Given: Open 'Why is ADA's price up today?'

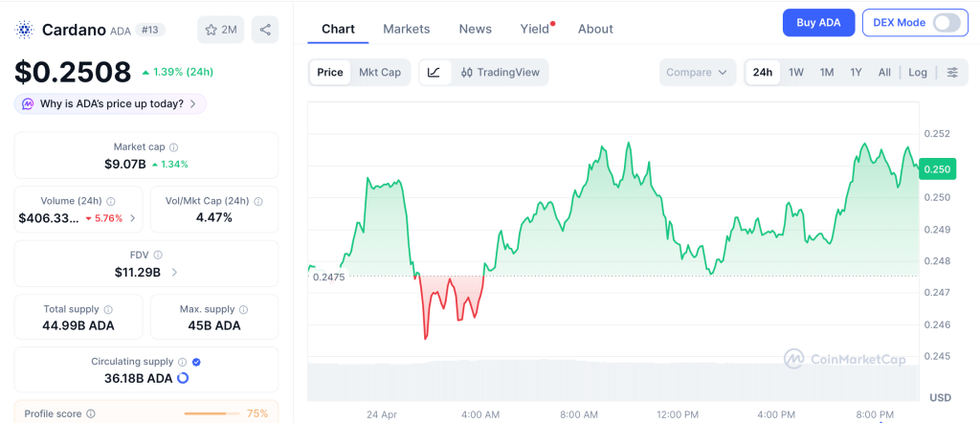Looking at the screenshot, I should pos(110,103).
